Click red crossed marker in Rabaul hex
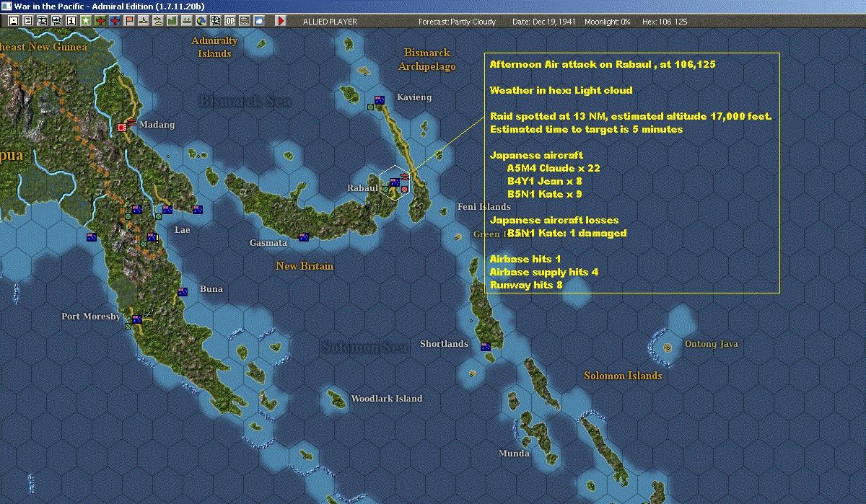The width and height of the screenshot is (866, 504). click(x=404, y=190)
